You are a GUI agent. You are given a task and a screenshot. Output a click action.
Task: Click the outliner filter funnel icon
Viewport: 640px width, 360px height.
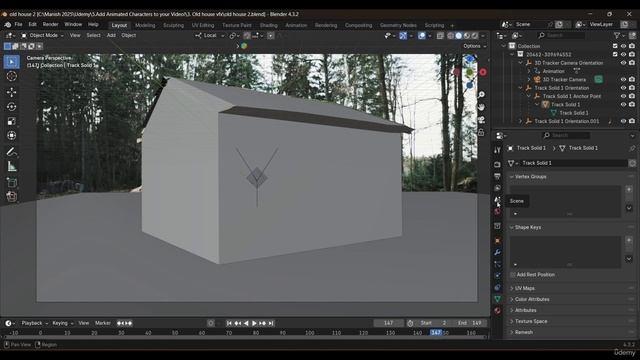click(x=617, y=36)
